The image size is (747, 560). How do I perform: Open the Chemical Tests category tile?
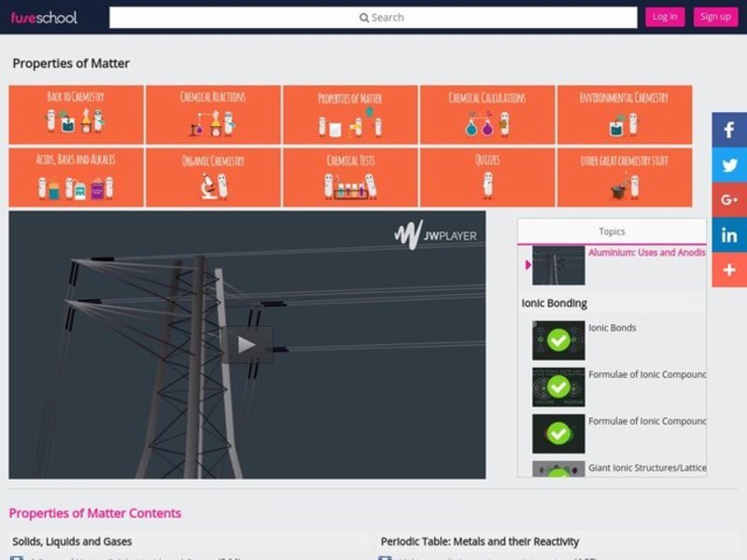(350, 176)
